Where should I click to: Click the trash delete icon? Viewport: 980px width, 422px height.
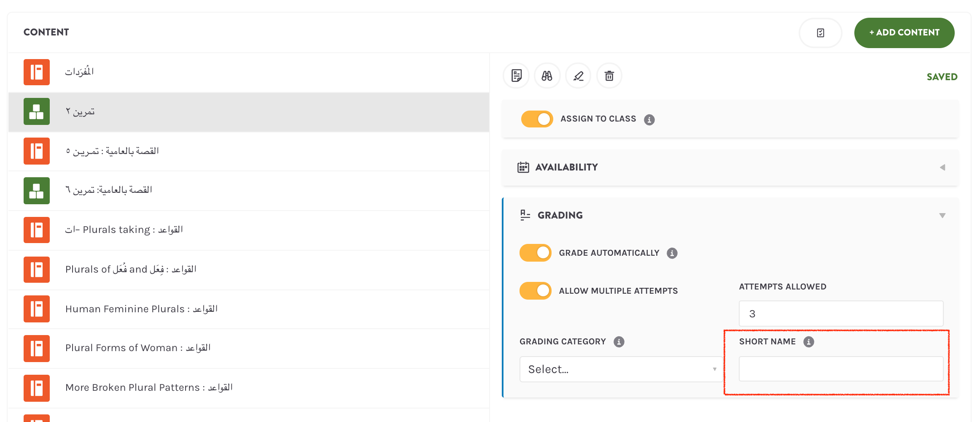[609, 76]
